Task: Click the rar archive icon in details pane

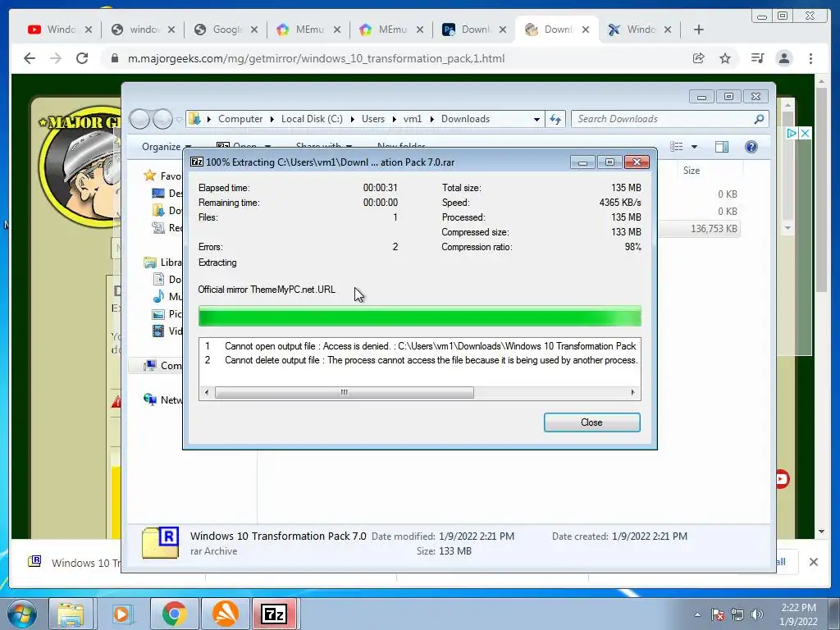Action: click(x=160, y=543)
